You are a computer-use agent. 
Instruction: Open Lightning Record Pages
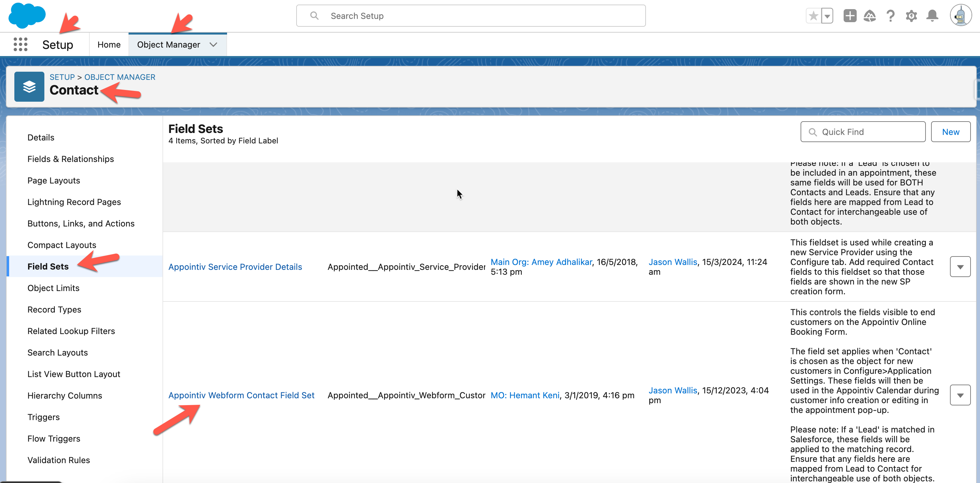[x=74, y=202]
